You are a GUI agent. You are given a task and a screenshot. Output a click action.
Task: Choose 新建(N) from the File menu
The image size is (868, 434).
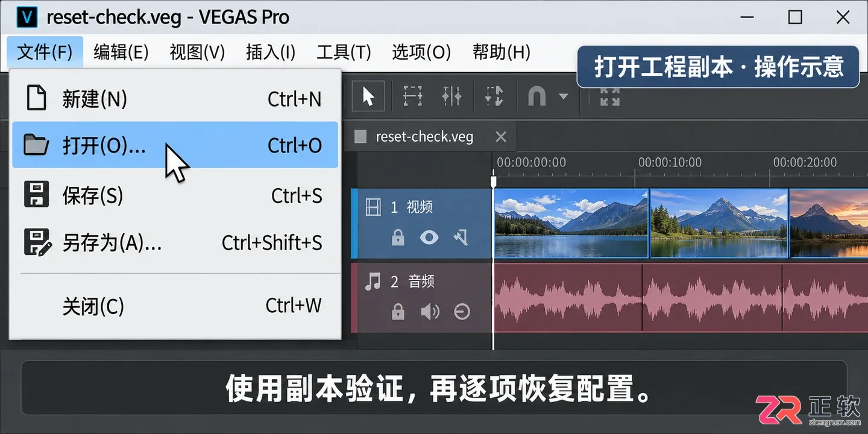175,98
